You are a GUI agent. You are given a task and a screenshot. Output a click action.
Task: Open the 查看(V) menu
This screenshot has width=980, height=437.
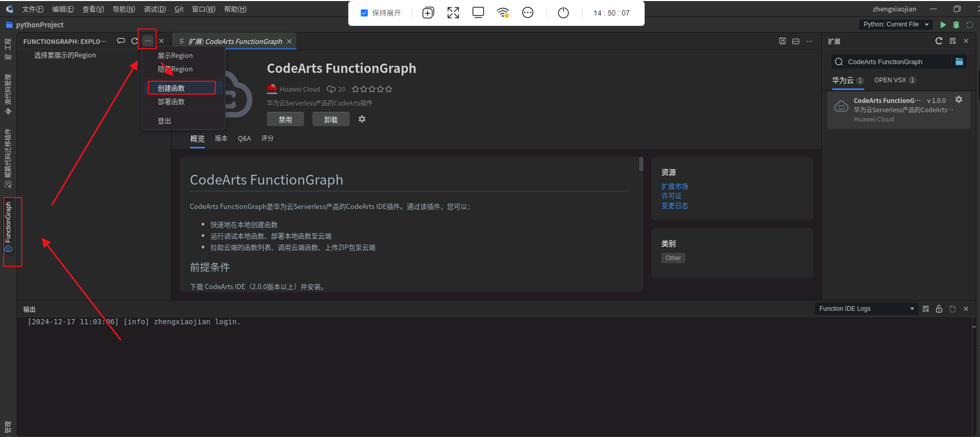(x=93, y=9)
